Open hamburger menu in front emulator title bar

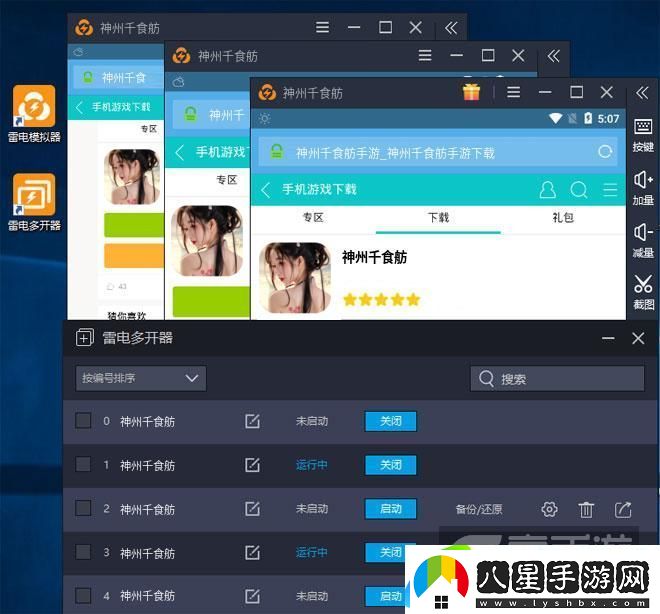pyautogui.click(x=513, y=92)
